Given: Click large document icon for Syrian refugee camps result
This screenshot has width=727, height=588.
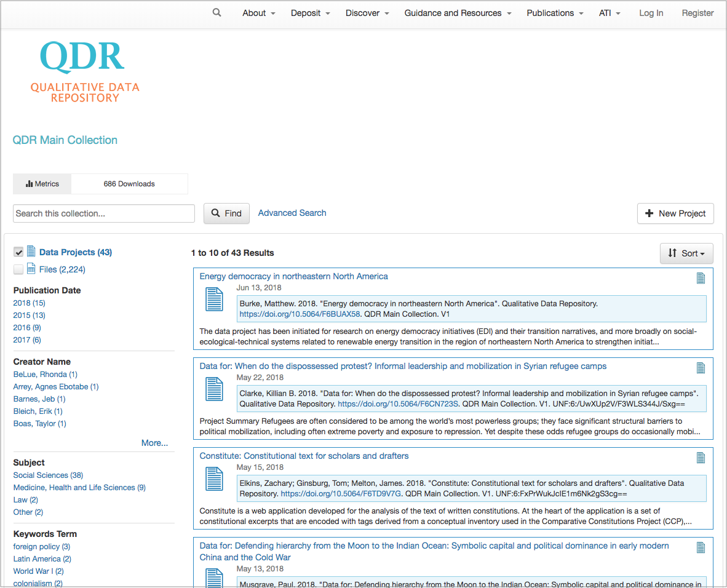Looking at the screenshot, I should tap(214, 389).
